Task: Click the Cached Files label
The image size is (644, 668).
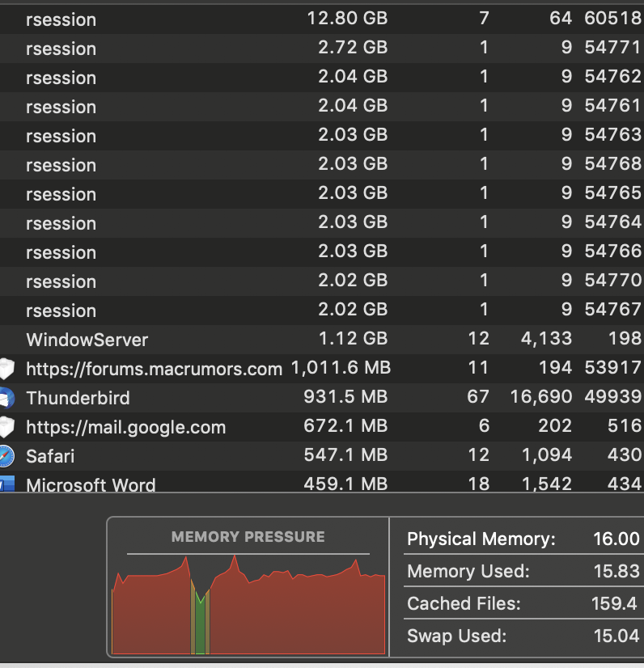Action: (464, 603)
